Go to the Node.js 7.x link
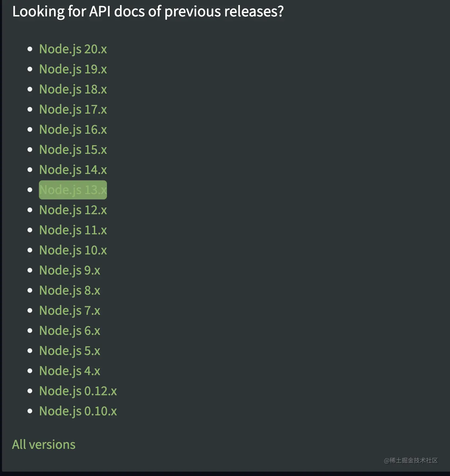The image size is (450, 476). [x=69, y=311]
